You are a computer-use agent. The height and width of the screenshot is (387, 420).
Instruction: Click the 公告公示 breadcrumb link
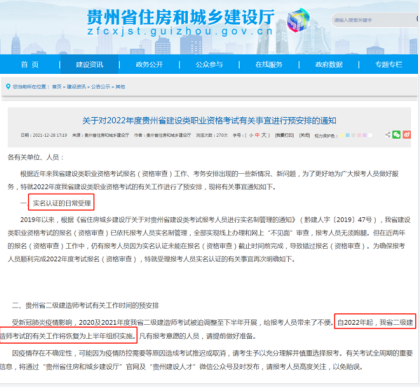(x=101, y=87)
